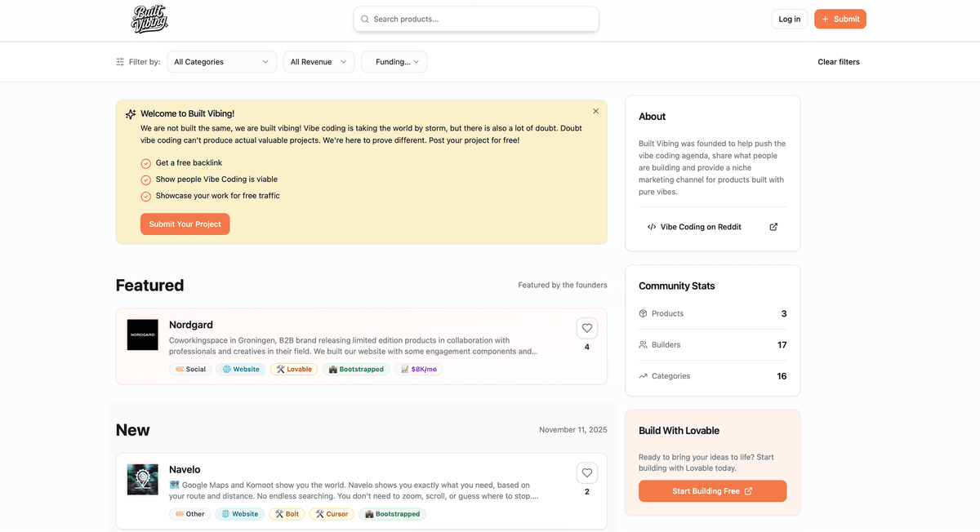
Task: Expand the 'Funding...' filter dropdown
Action: tap(394, 61)
